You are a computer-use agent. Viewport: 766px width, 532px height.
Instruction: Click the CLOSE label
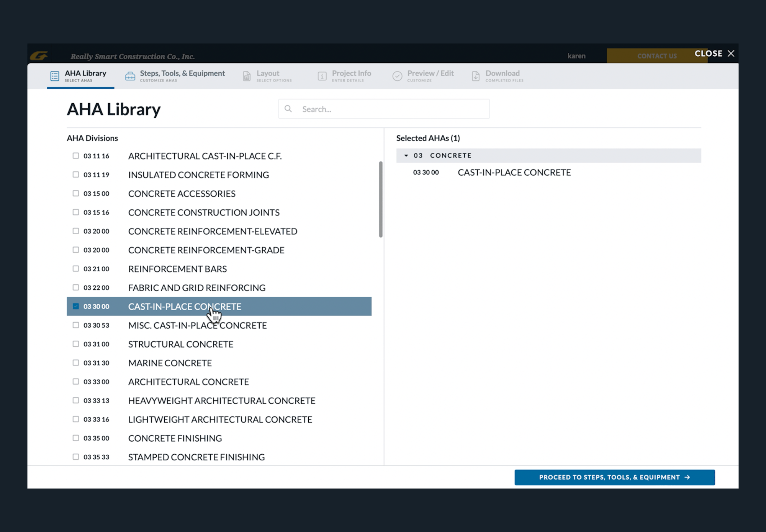709,54
